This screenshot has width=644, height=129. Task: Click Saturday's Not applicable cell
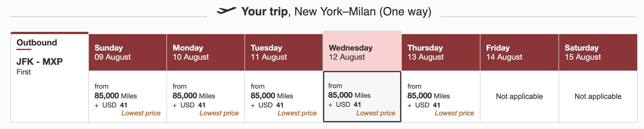coord(598,96)
